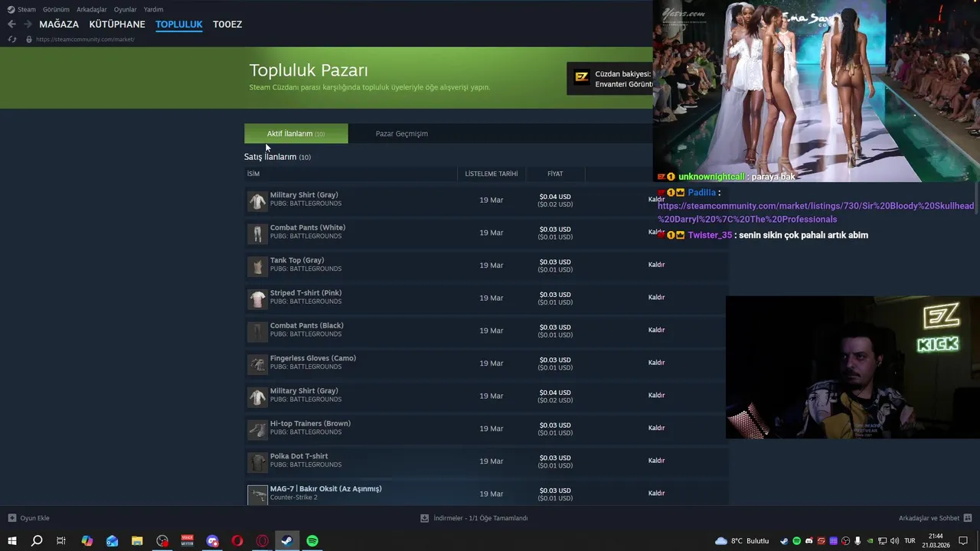Screen dimensions: 980x551
Task: Open the Tank Top (Gray) listing
Action: (x=297, y=260)
